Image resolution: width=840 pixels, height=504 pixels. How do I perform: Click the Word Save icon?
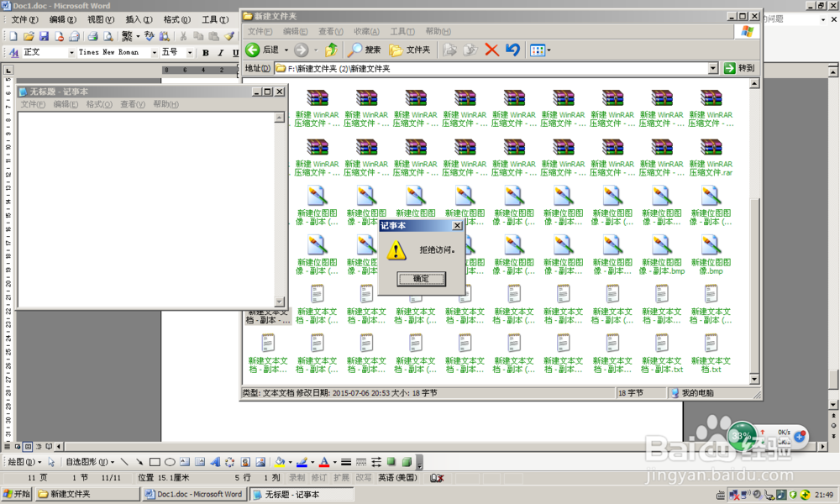tap(44, 36)
